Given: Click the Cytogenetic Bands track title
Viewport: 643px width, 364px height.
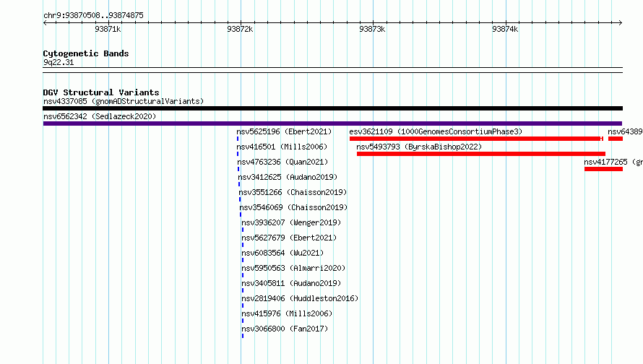Looking at the screenshot, I should coord(86,53).
